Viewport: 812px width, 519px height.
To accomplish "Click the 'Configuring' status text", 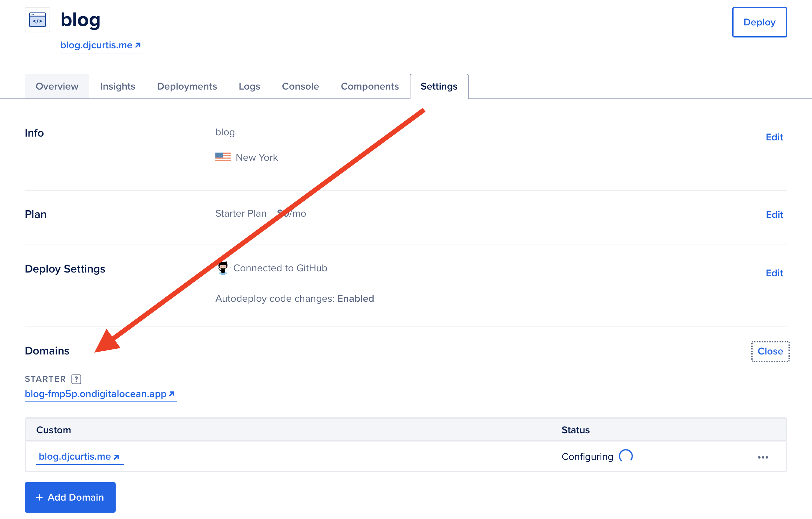I will coord(587,457).
